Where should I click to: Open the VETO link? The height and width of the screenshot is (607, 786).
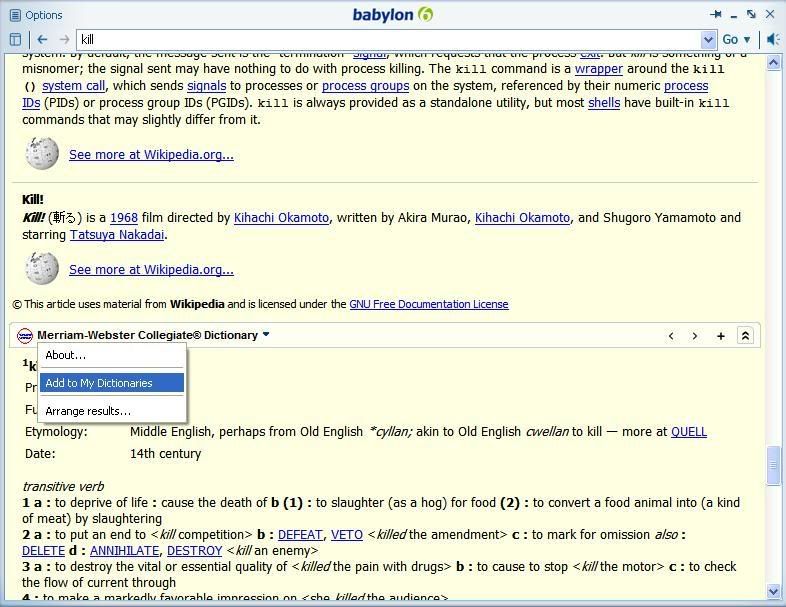pos(346,535)
